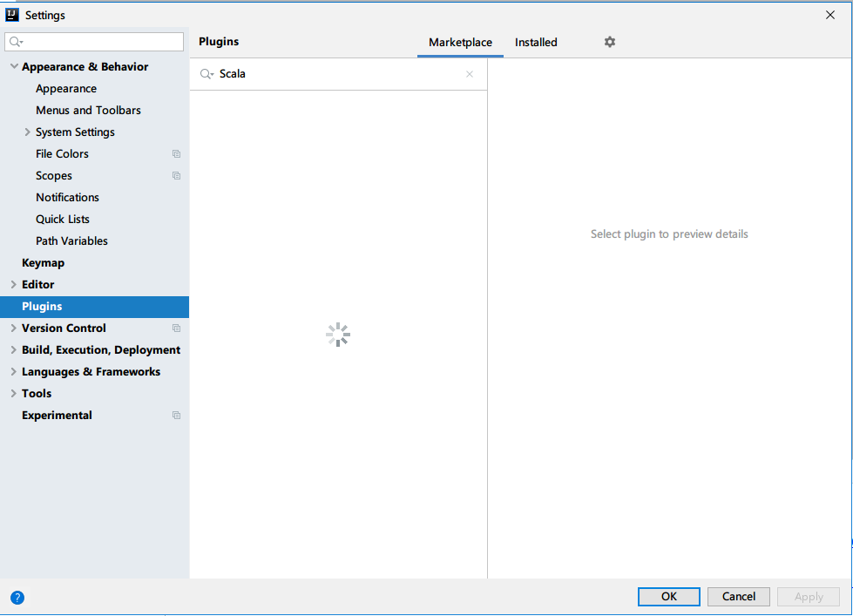Viewport: 853px width, 616px height.
Task: Dismiss the dialog with Cancel
Action: pyautogui.click(x=738, y=597)
